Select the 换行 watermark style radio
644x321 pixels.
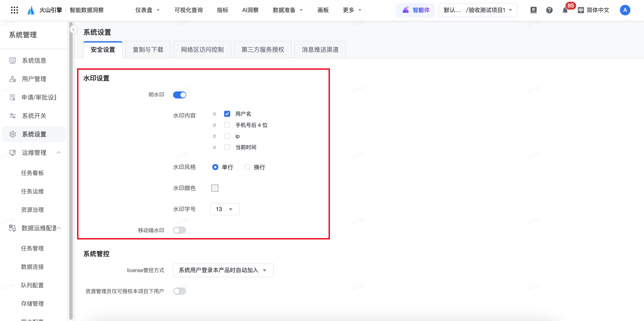click(247, 167)
